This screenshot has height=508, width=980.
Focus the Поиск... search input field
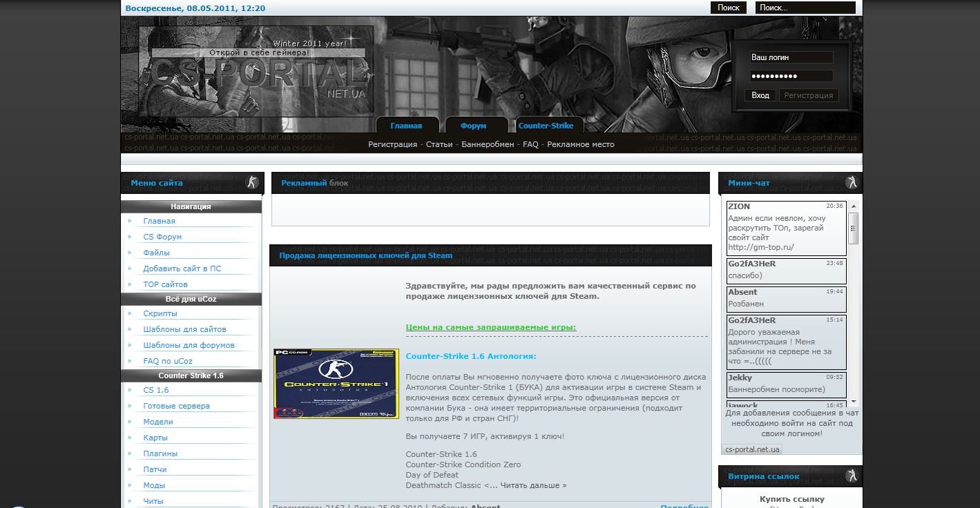tap(805, 8)
